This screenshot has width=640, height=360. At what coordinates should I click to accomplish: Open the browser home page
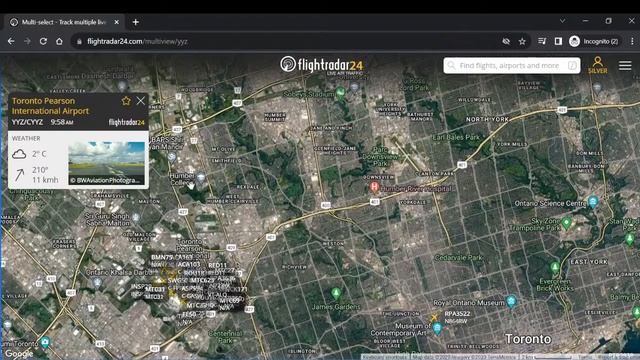(59, 41)
